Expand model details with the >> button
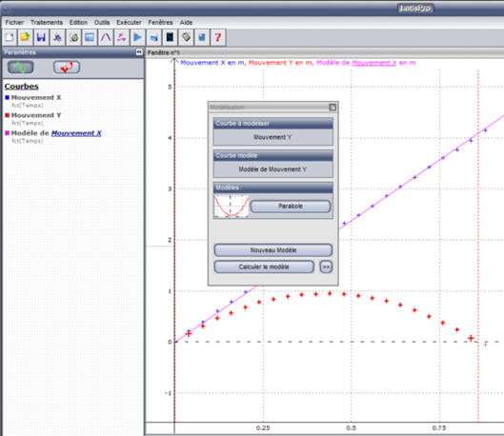 (x=326, y=267)
